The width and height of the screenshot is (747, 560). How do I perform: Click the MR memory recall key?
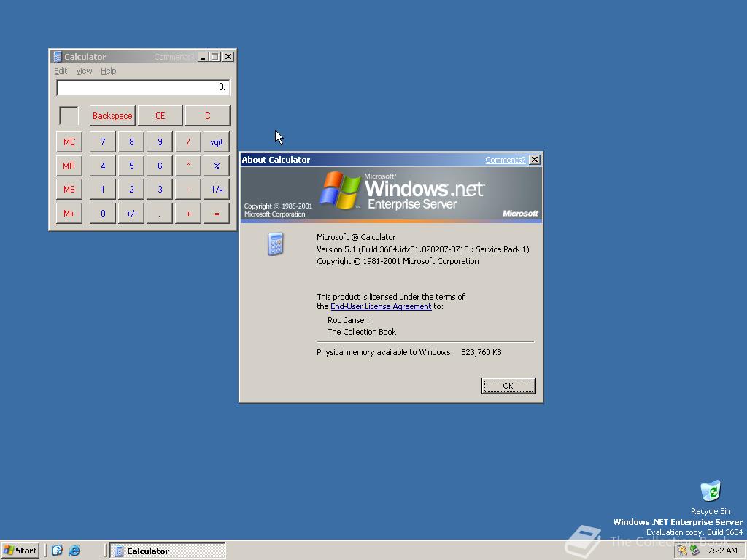click(69, 166)
